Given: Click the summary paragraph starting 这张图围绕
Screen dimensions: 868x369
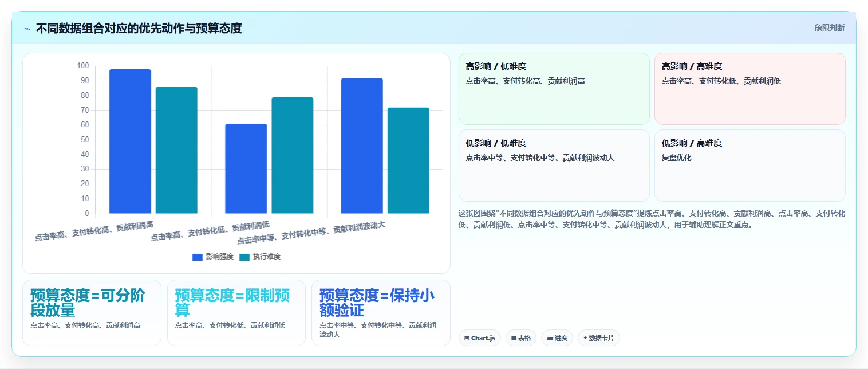Looking at the screenshot, I should [652, 219].
